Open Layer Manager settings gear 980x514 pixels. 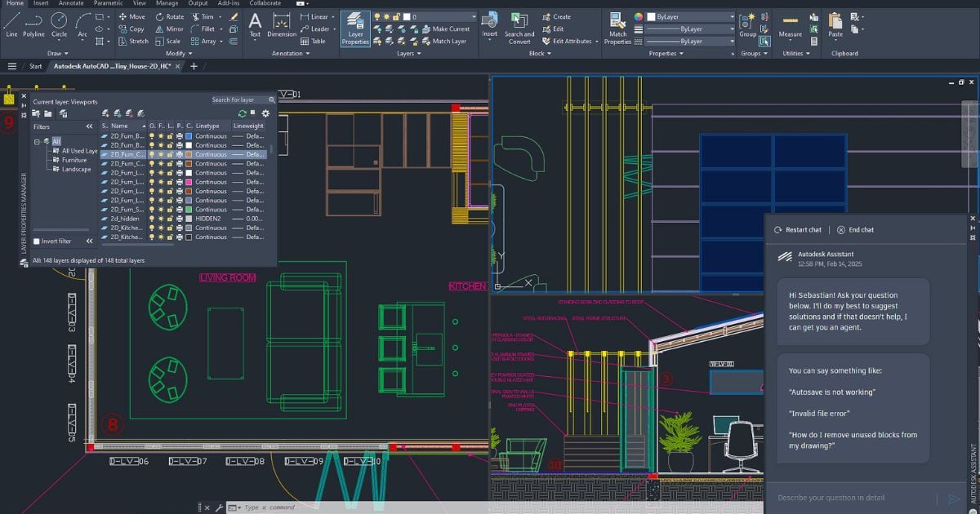265,113
